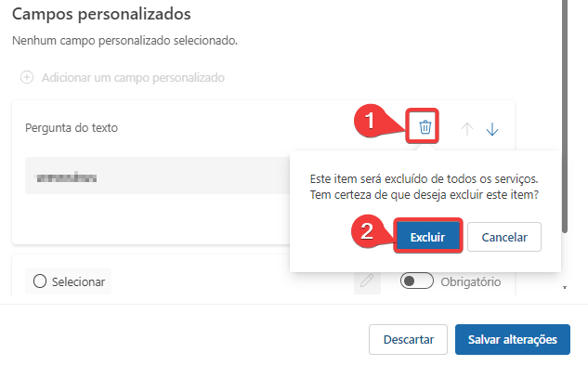Viewport: 588px width, 366px height.
Task: Toggle the Obrigatório switch
Action: [417, 281]
